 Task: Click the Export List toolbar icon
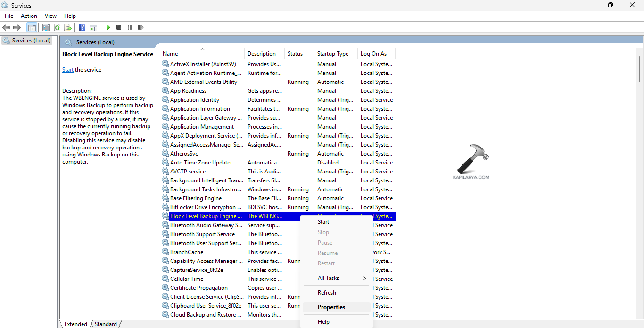point(68,27)
